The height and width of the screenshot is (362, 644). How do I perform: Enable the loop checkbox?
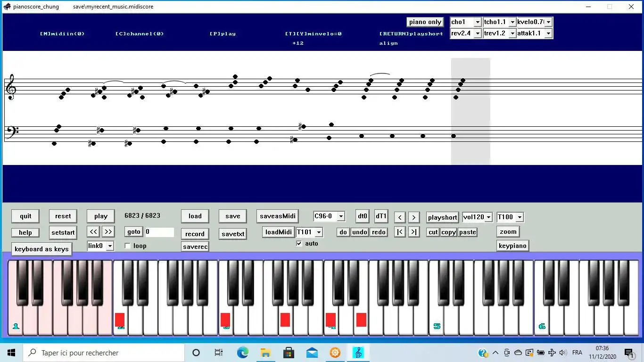click(x=127, y=246)
